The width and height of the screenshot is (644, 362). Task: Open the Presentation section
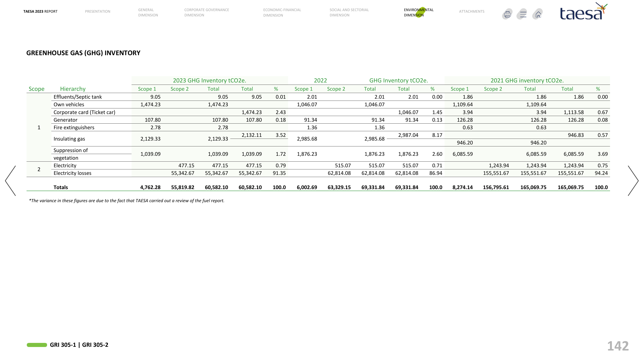98,12
